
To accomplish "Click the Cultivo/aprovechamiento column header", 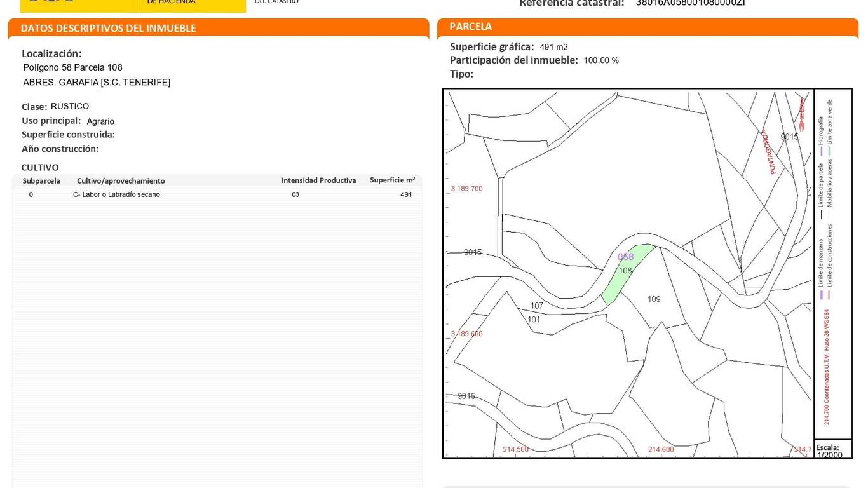I will point(121,181).
